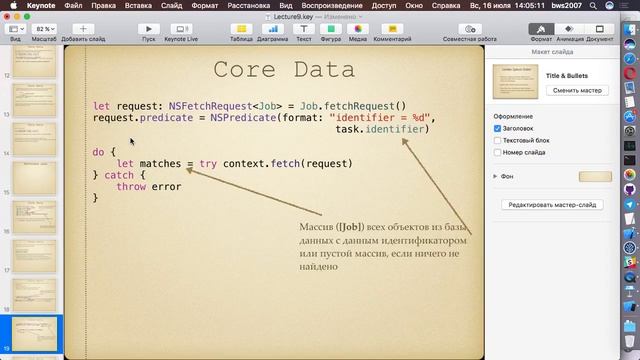Viewport: 640px width, 360px height.
Task: Open the Слайд menu
Action: pyautogui.click(x=171, y=6)
